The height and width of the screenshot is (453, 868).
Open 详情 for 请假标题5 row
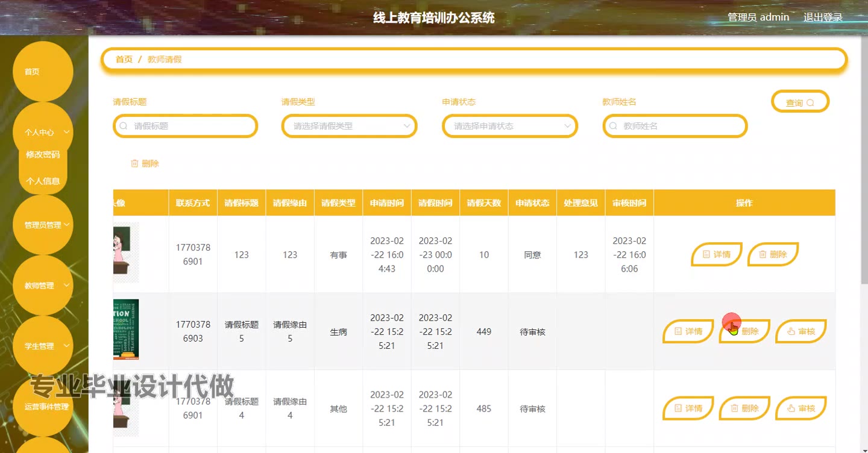[x=688, y=331]
